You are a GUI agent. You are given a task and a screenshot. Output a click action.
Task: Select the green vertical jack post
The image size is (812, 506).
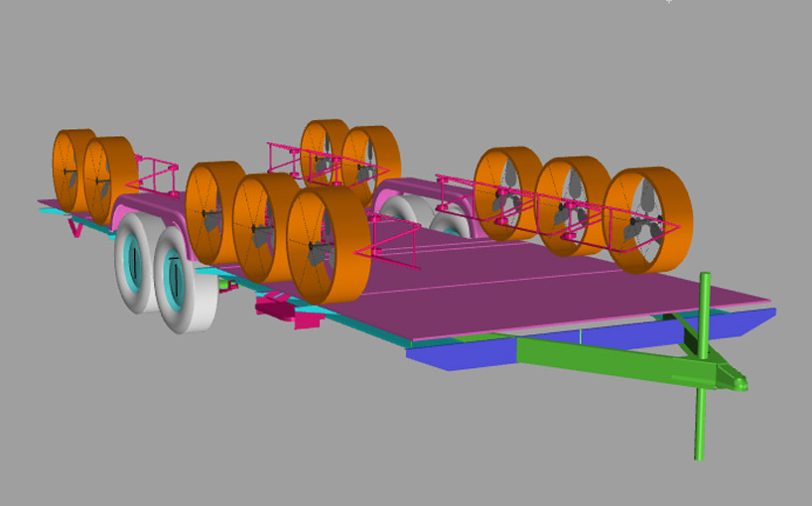(703, 417)
